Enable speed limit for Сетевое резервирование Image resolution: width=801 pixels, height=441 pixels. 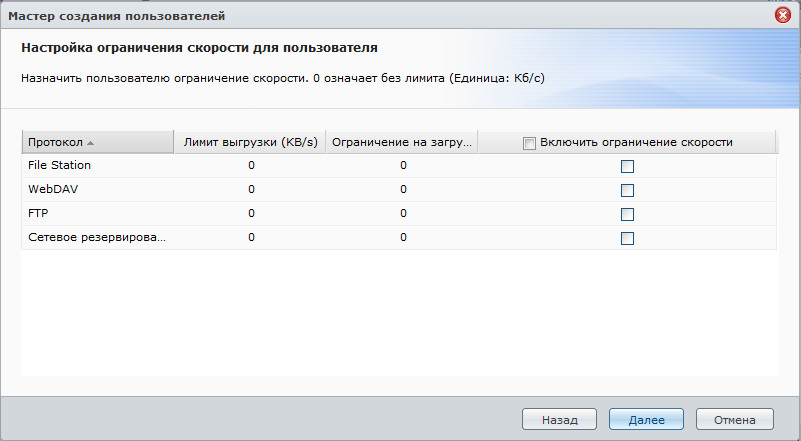627,238
